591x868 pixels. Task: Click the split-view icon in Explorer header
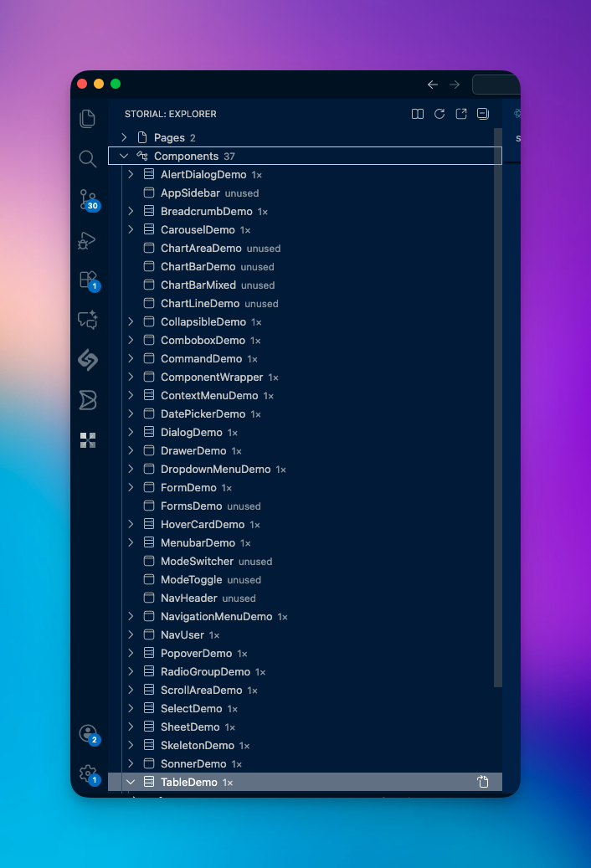click(x=418, y=114)
